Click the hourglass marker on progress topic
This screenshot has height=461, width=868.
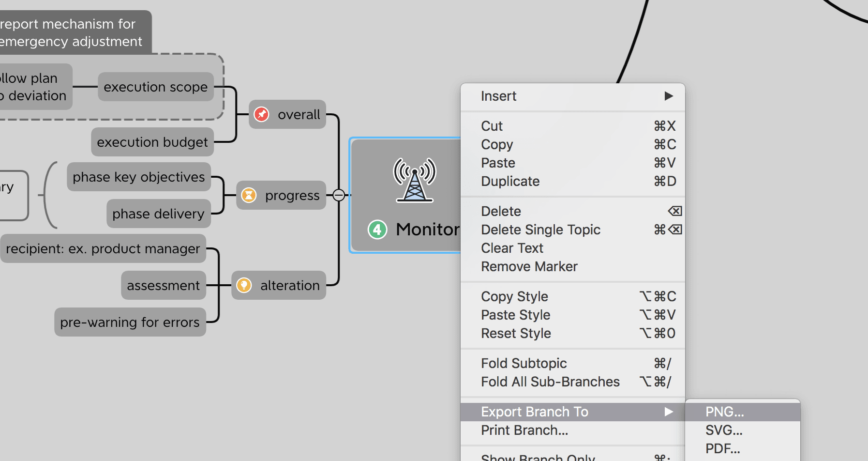click(249, 195)
